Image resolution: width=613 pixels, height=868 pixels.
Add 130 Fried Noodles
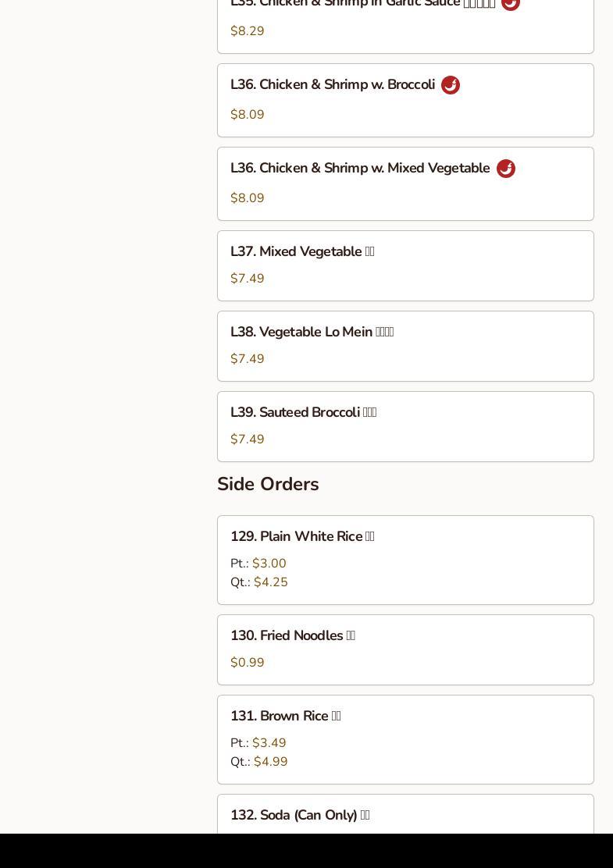405,649
